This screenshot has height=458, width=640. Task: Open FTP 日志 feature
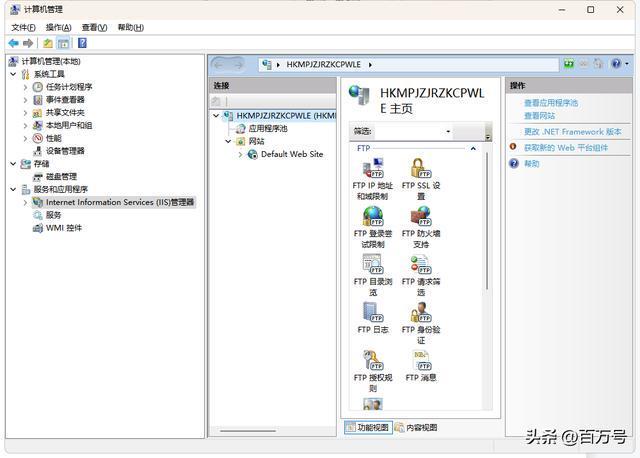[373, 318]
